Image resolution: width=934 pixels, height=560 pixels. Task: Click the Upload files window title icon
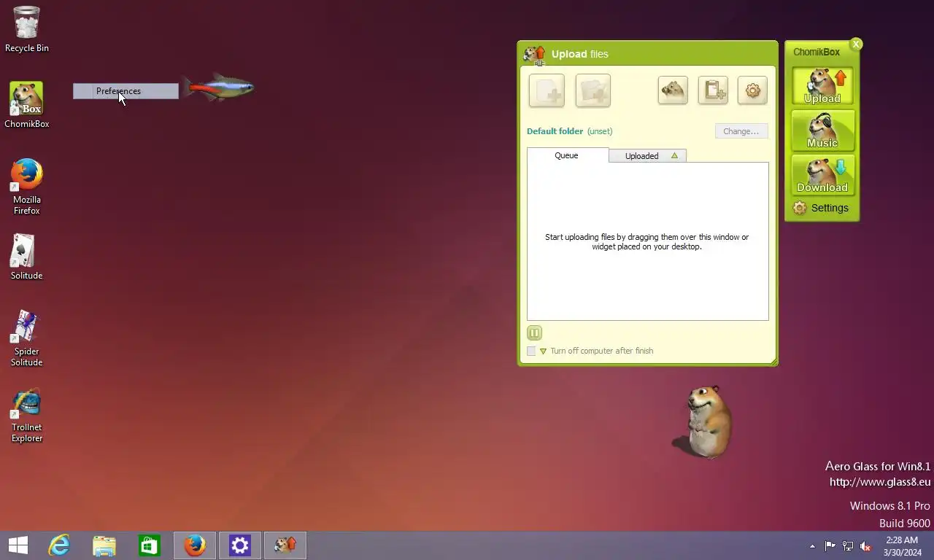tap(535, 55)
